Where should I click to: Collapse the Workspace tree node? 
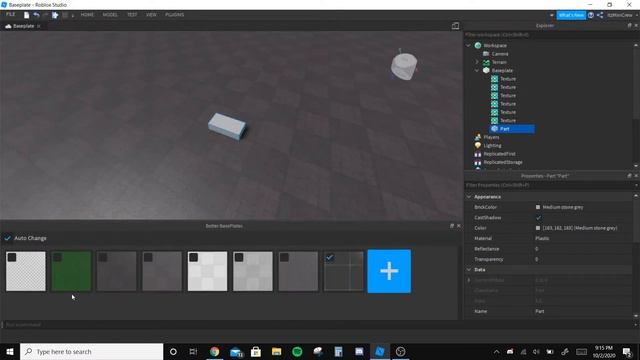coord(469,45)
